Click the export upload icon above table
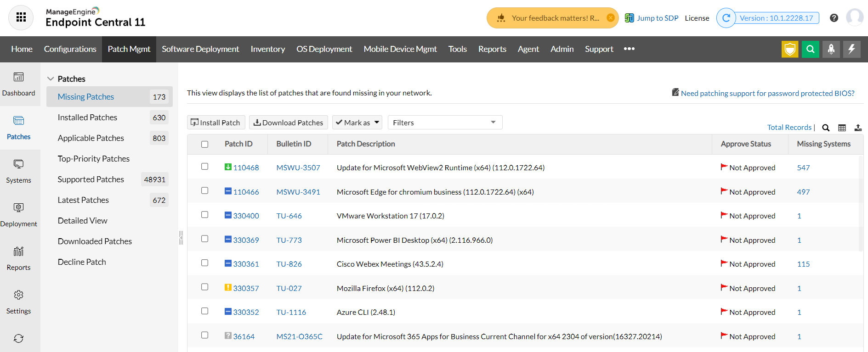The height and width of the screenshot is (352, 868). click(858, 128)
